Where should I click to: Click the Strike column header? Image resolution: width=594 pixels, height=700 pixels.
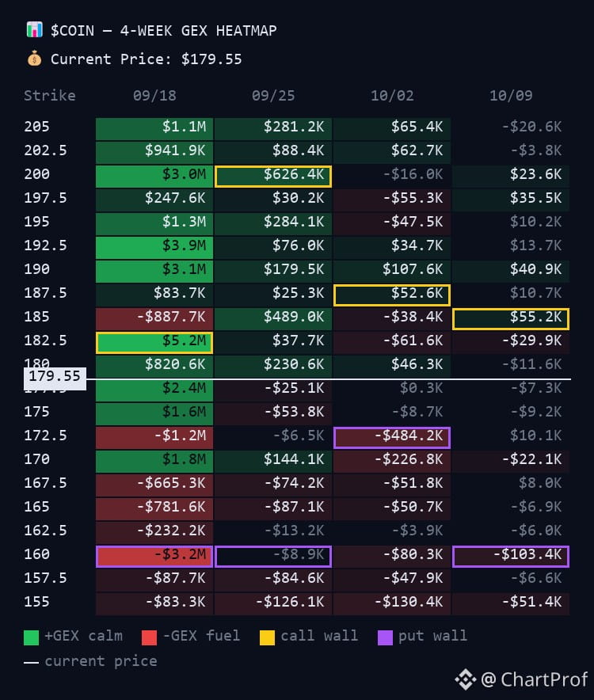50,96
